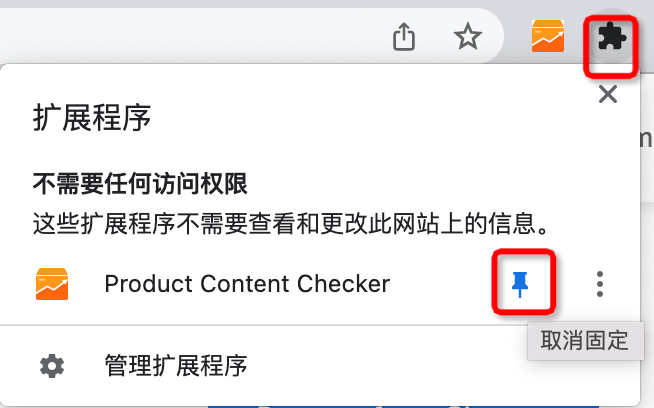Click the 取消固定 tooltip label
Viewport: 654px width, 408px height.
coord(585,340)
